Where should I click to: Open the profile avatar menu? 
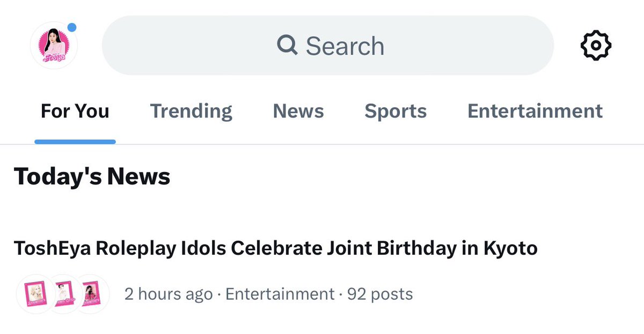point(54,46)
